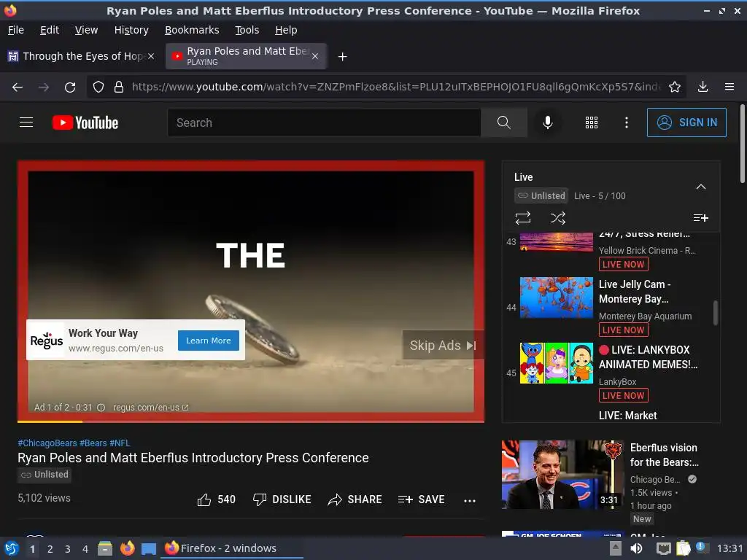747x560 pixels.
Task: Open the YouTube apps grid
Action: pos(591,122)
